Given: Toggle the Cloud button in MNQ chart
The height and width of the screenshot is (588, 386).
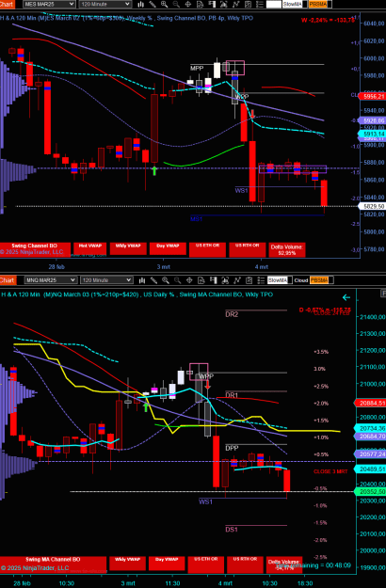Looking at the screenshot, I should pyautogui.click(x=301, y=280).
